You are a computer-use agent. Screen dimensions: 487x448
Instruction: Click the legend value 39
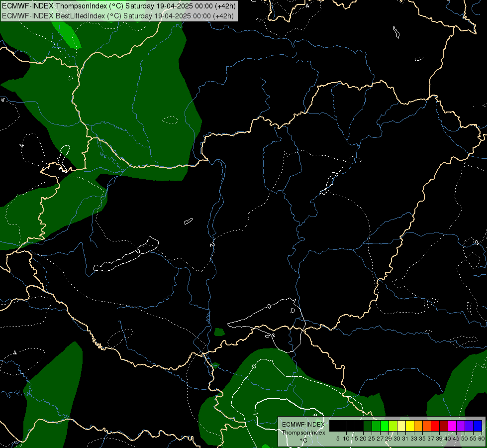coord(439,439)
